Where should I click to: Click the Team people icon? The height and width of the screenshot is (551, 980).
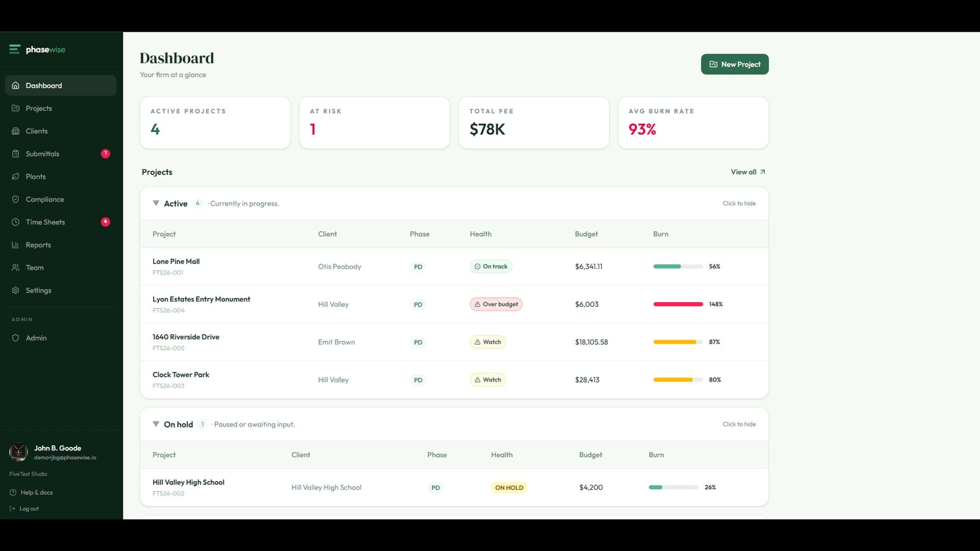pyautogui.click(x=15, y=267)
